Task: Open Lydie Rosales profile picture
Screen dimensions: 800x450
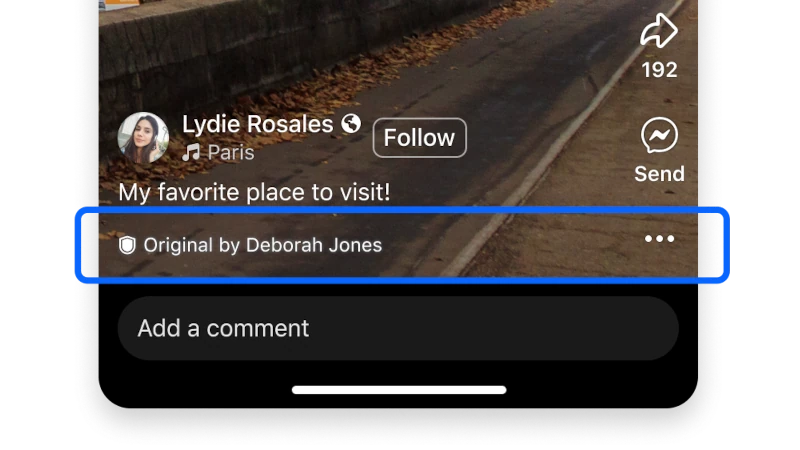Action: point(143,138)
